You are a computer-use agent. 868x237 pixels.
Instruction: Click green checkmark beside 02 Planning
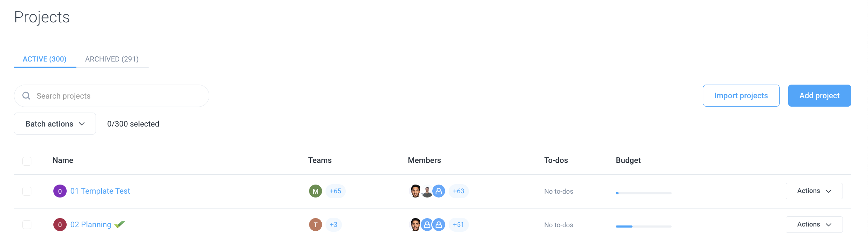point(120,224)
